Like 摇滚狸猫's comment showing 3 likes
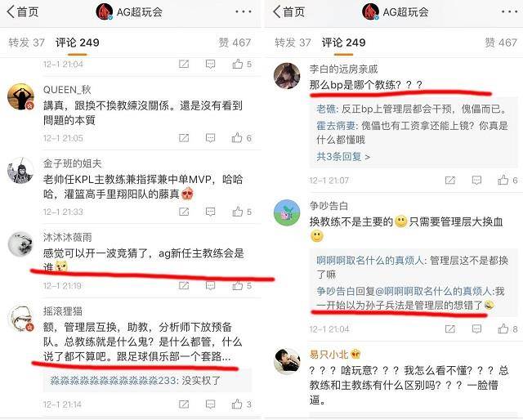523x420 pixels. click(237, 404)
